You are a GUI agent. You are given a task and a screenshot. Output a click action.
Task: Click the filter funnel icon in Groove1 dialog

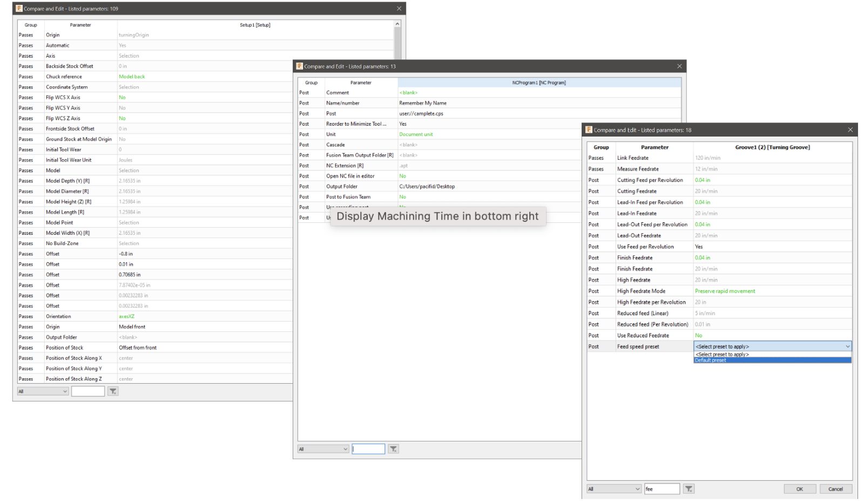point(689,488)
